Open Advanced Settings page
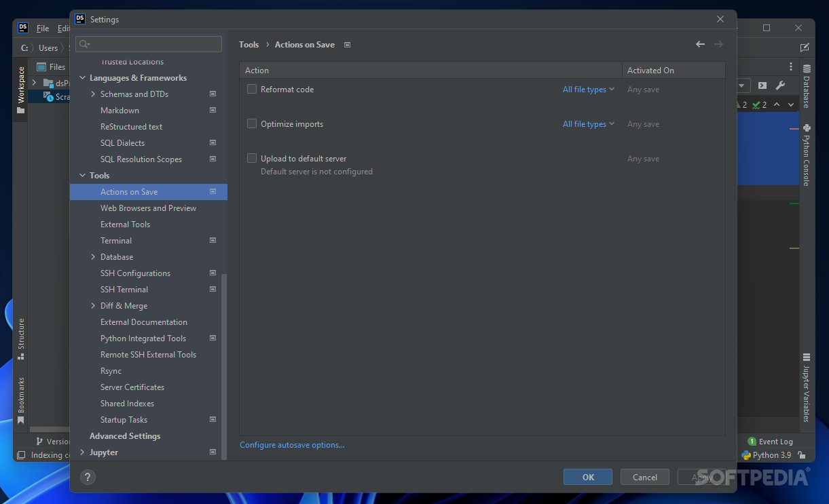 click(125, 436)
